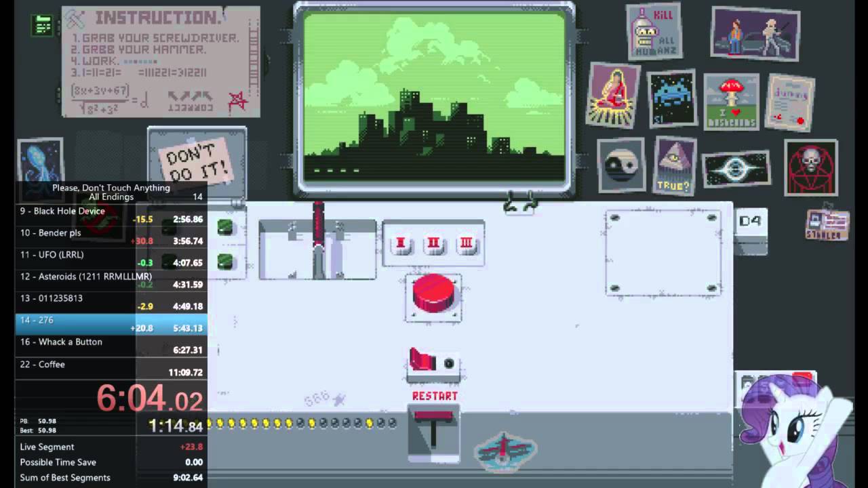Click the I love mushrooms poster

(731, 102)
